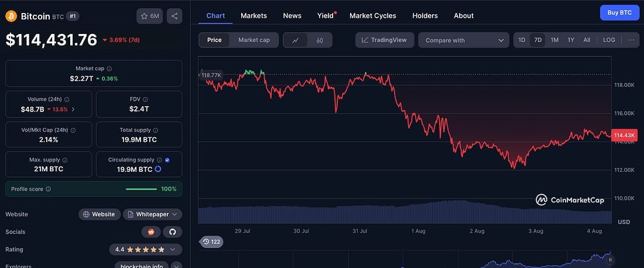Click the 2.14% Vol/Mkt Cap value
This screenshot has width=644, height=268.
(x=49, y=140)
